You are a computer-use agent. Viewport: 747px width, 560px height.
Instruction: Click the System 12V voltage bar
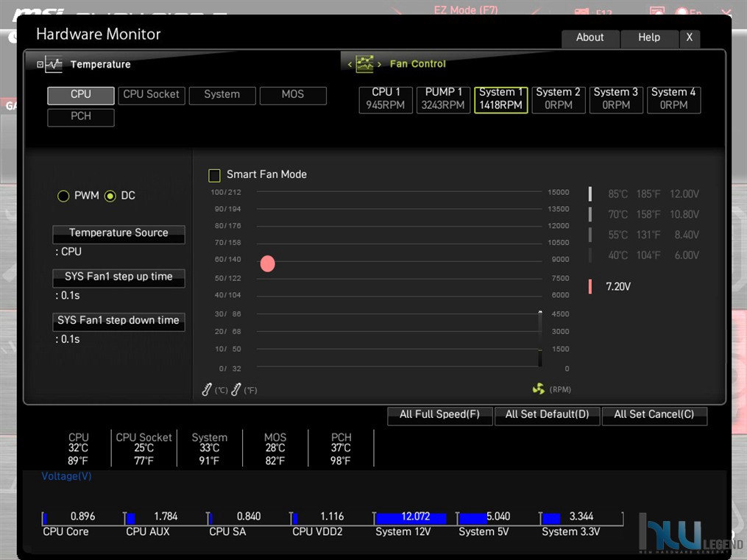(x=411, y=518)
